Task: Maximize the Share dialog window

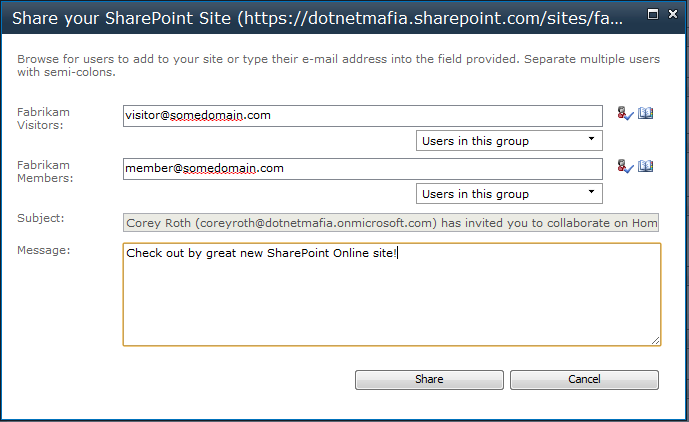Action: pyautogui.click(x=653, y=15)
